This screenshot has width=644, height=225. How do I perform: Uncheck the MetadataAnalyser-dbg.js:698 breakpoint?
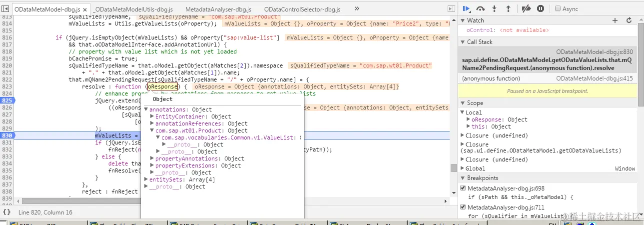point(463,188)
